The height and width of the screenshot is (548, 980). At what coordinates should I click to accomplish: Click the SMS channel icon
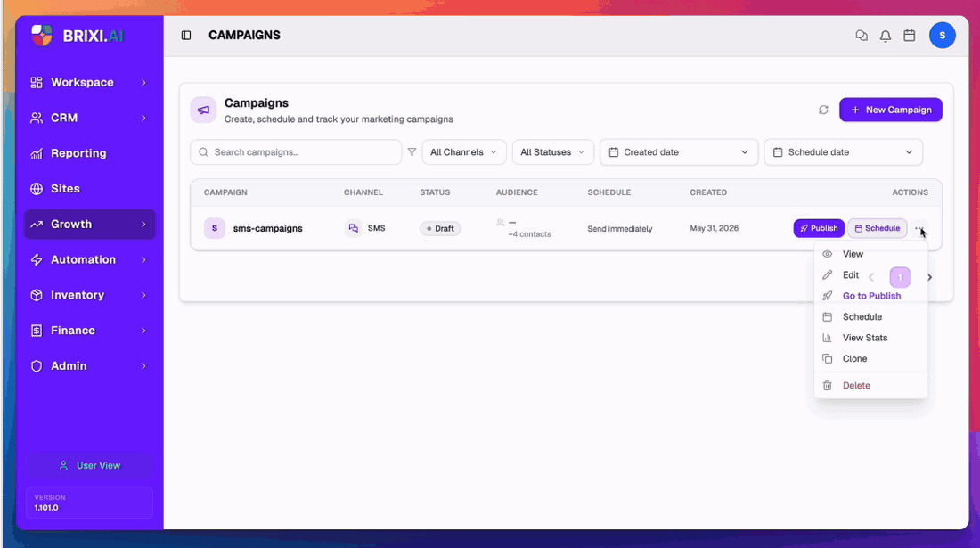(x=353, y=228)
